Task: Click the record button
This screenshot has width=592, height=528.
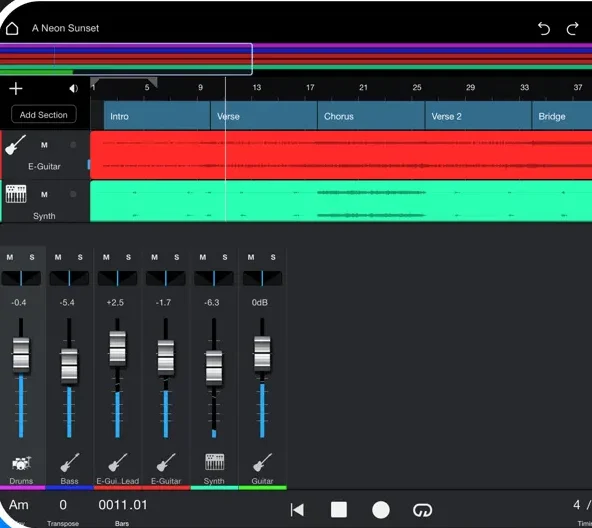Action: pos(381,510)
